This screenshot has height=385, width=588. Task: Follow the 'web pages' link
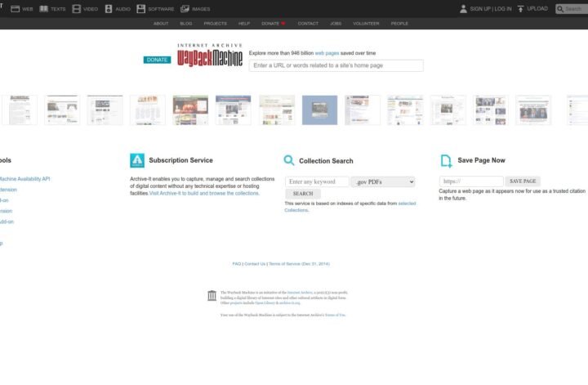(327, 53)
